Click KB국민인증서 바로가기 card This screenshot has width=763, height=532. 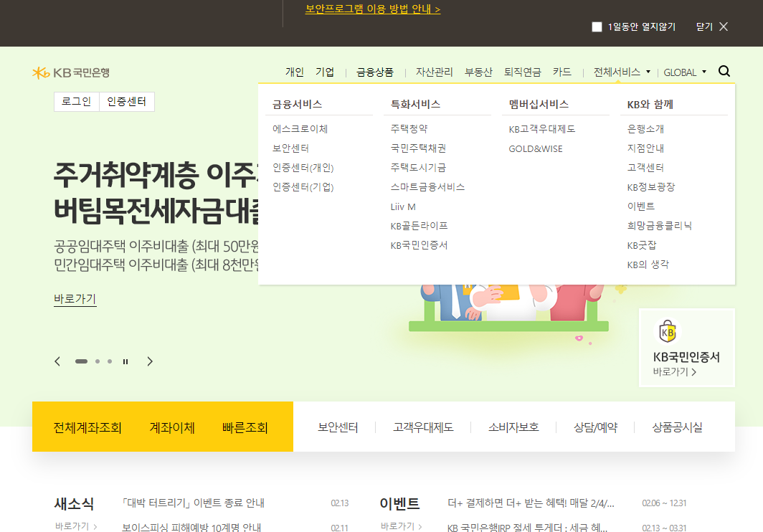[686, 348]
